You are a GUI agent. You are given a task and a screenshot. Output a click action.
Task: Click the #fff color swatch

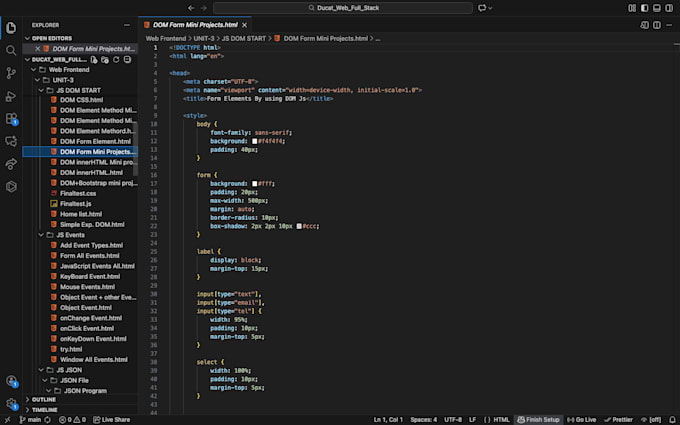coord(255,183)
